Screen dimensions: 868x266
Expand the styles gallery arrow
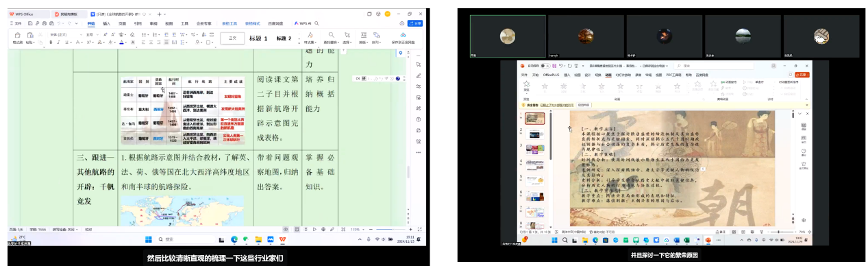point(299,43)
